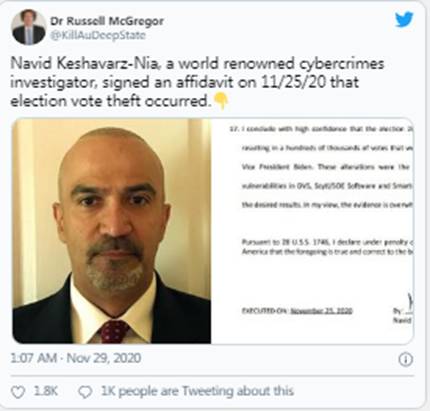
Task: Like the tweet with the heart icon
Action: coord(18,392)
